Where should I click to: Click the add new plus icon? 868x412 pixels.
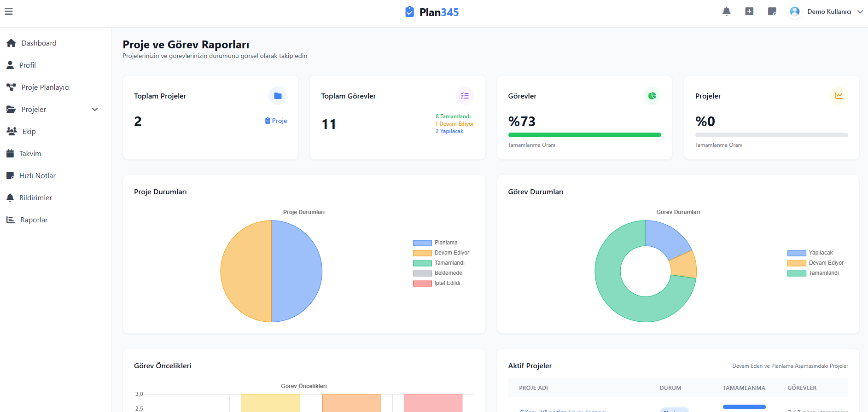pos(749,12)
